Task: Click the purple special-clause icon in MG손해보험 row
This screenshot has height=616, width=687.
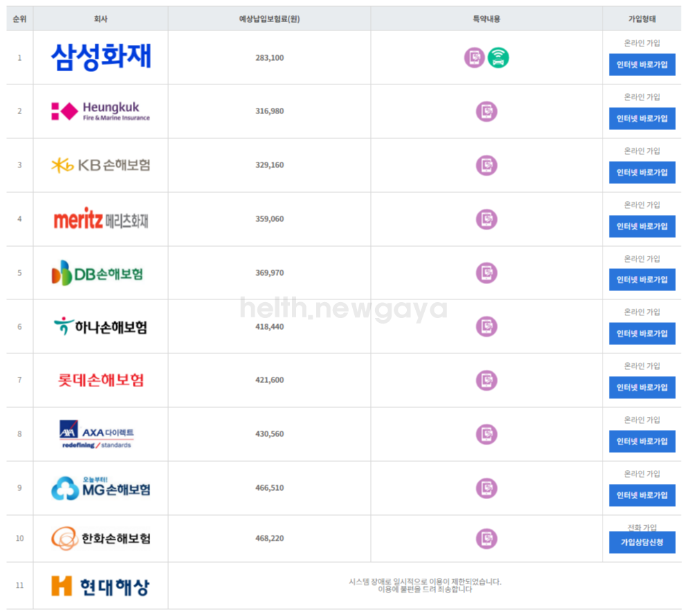Action: point(486,487)
